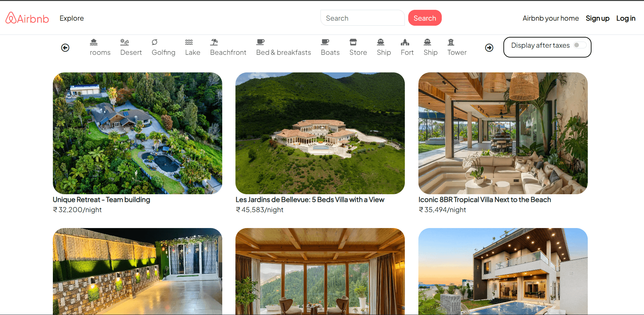Open the Explore link
This screenshot has width=644, height=315.
pyautogui.click(x=72, y=18)
